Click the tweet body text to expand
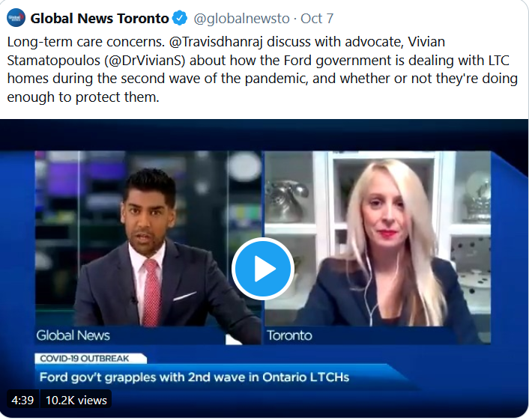 [x=262, y=70]
